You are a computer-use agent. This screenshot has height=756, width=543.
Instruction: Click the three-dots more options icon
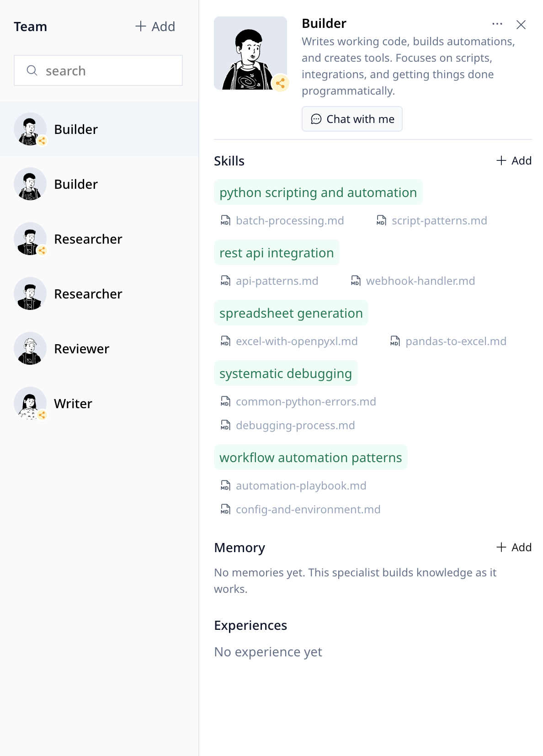click(497, 24)
